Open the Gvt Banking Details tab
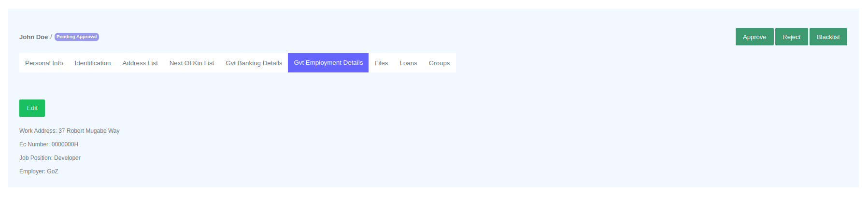The height and width of the screenshot is (198, 868). (254, 63)
